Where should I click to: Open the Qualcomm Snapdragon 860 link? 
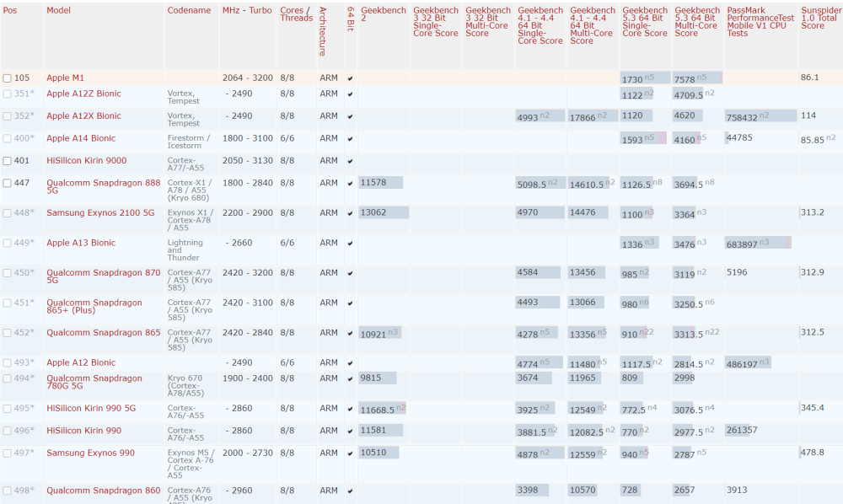(103, 491)
